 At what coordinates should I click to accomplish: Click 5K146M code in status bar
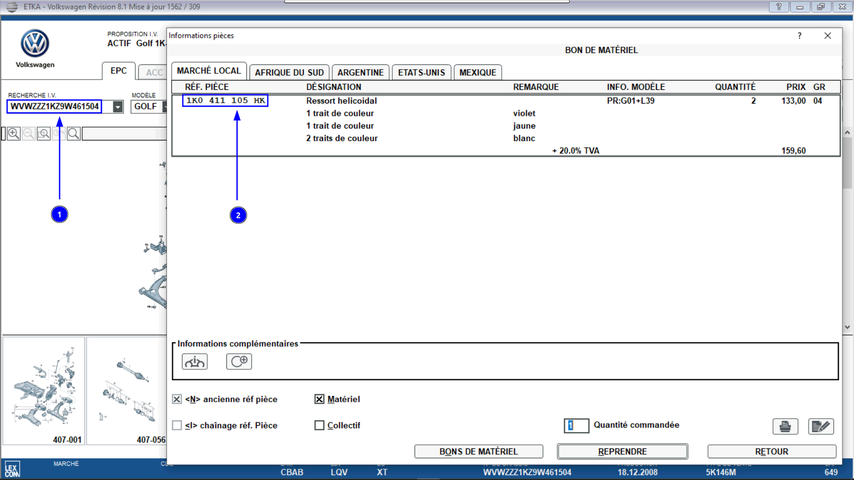(721, 472)
